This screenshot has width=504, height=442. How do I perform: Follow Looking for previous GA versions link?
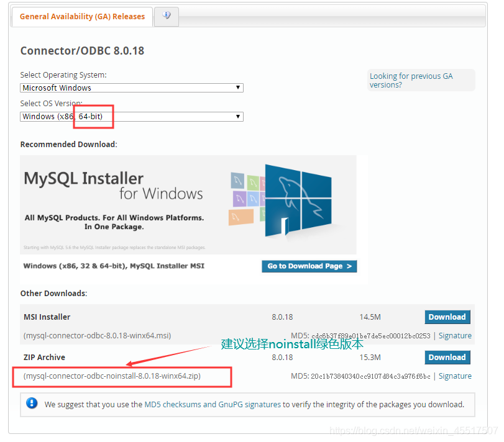coord(411,81)
